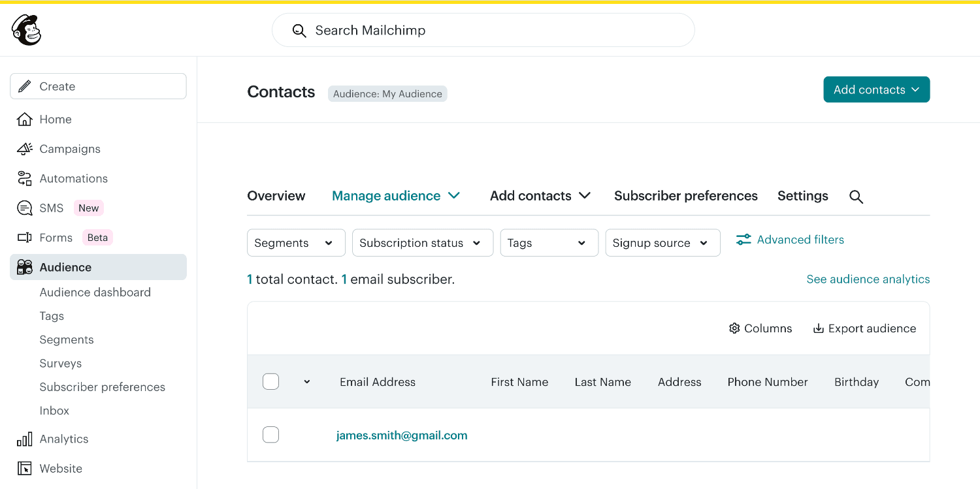
Task: Open Inbox in the sidebar
Action: (54, 411)
